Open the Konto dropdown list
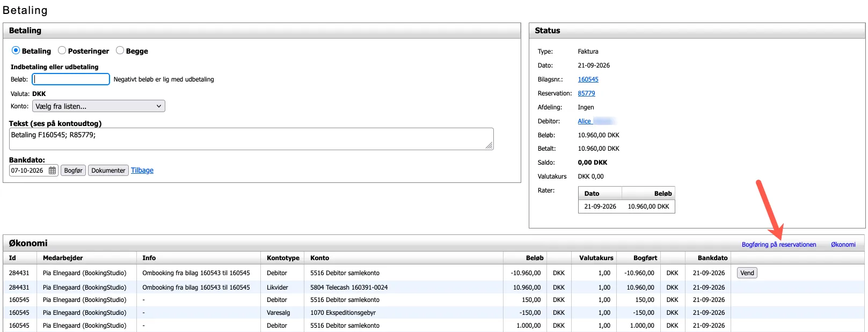868x332 pixels. pyautogui.click(x=99, y=106)
